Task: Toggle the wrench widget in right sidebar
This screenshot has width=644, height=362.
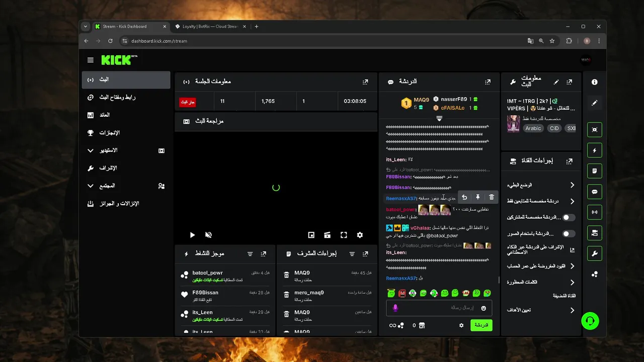Action: [595, 253]
